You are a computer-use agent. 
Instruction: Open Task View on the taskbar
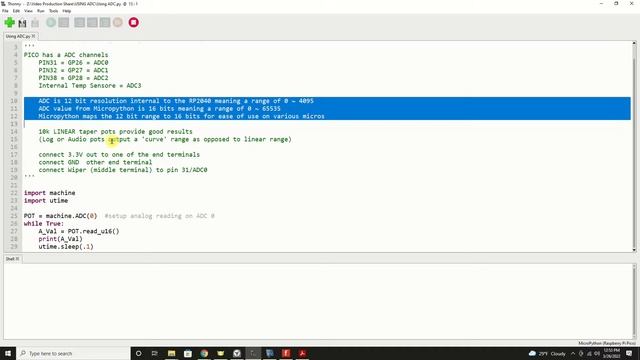[155, 353]
